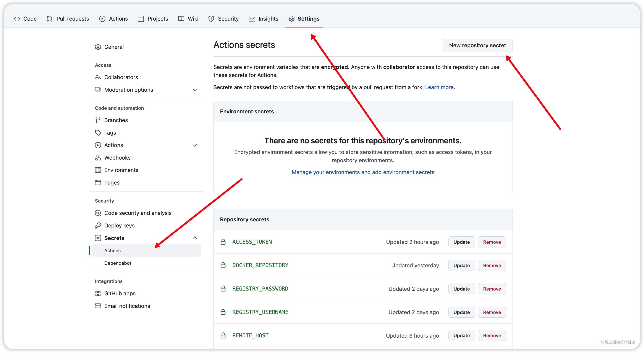Open Manage your environments and add environment secrets
The image size is (644, 353).
click(x=363, y=172)
